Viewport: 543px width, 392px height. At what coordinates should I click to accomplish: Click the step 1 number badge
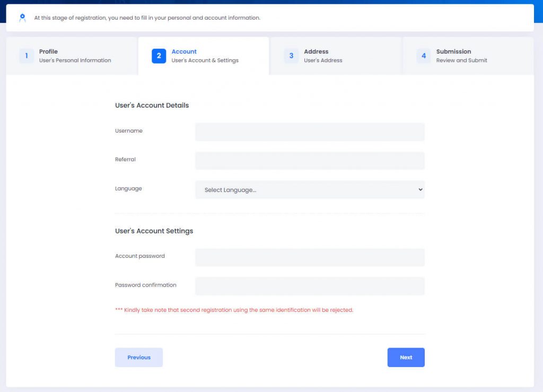(27, 56)
